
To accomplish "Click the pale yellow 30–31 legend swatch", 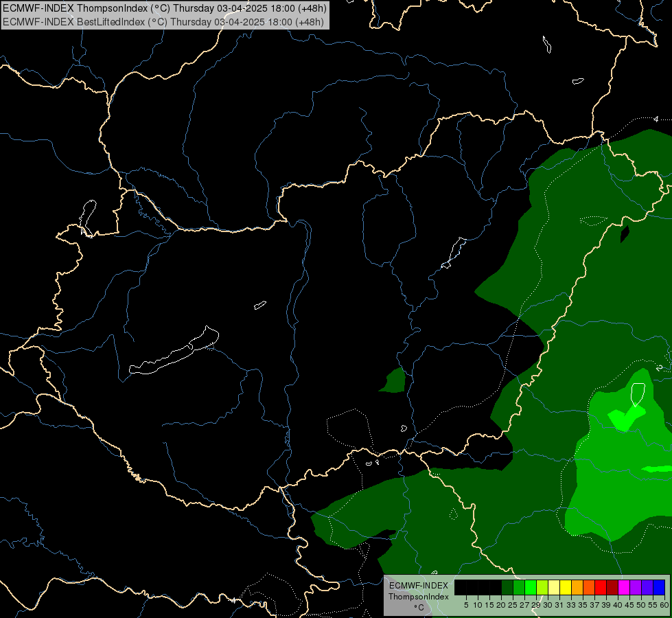I will point(554,587).
